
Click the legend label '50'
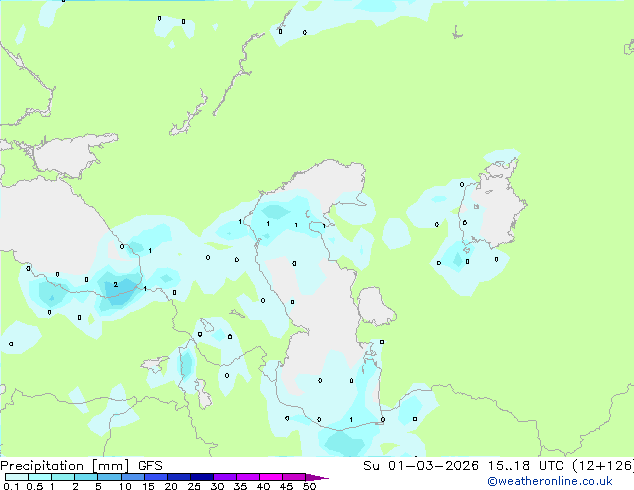(309, 486)
